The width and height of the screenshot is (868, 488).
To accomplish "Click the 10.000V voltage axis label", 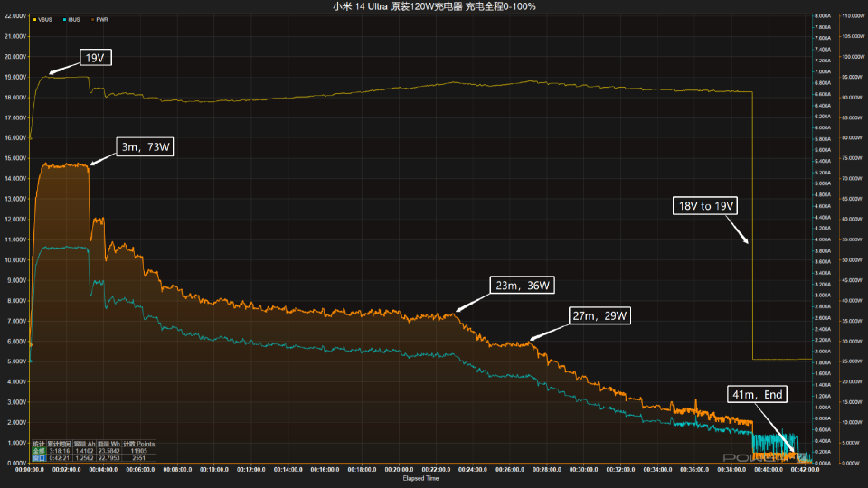I will coord(15,260).
